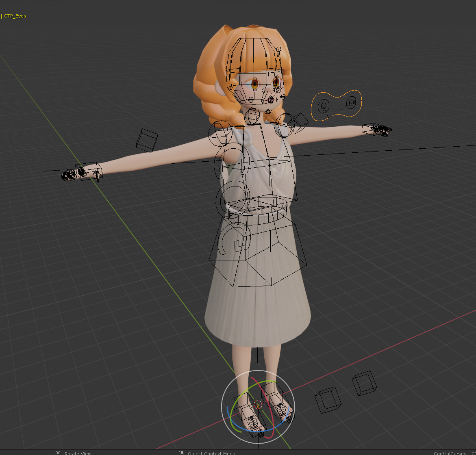Click the elbow cube control near the left arm
476x455 pixels.
tap(147, 141)
